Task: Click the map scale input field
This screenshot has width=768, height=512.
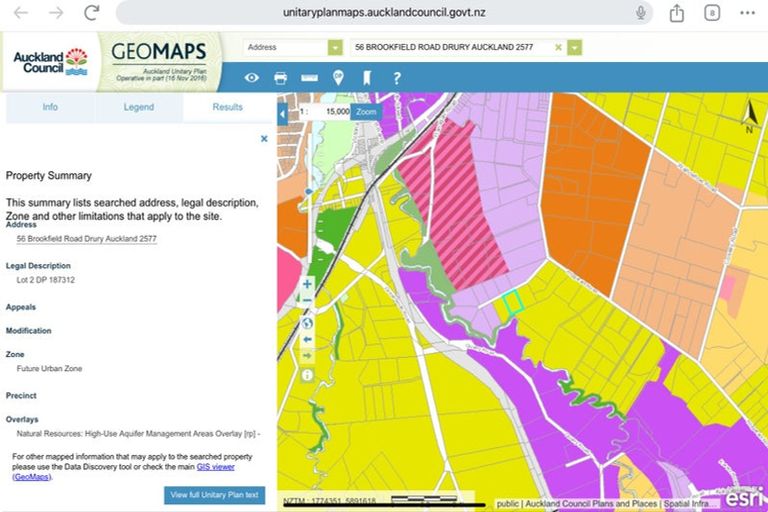Action: (x=332, y=112)
